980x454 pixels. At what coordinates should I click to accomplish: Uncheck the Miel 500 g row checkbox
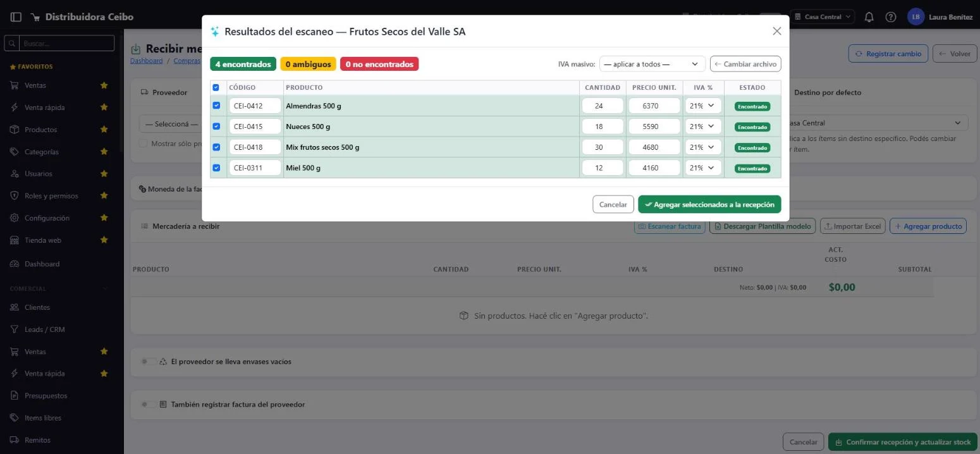coord(216,168)
